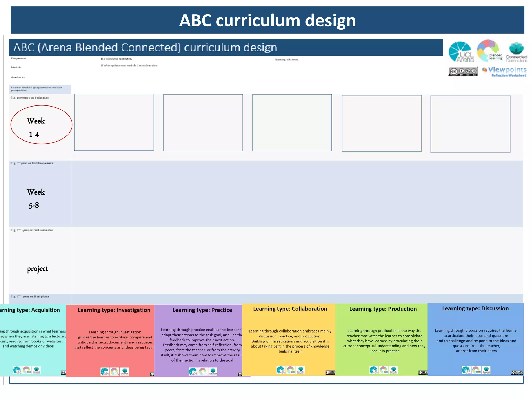
Task: Click the Collaboration card description paragraph
Action: coord(290,341)
